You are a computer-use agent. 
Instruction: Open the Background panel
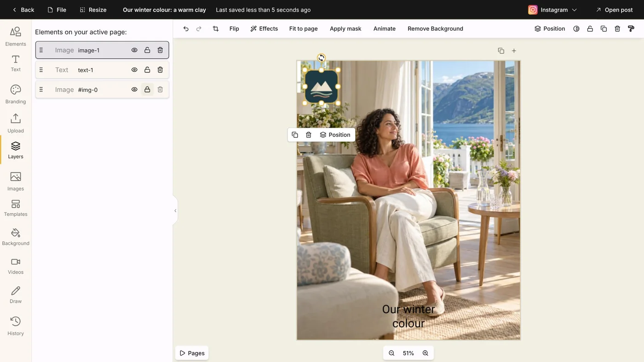[x=16, y=237]
